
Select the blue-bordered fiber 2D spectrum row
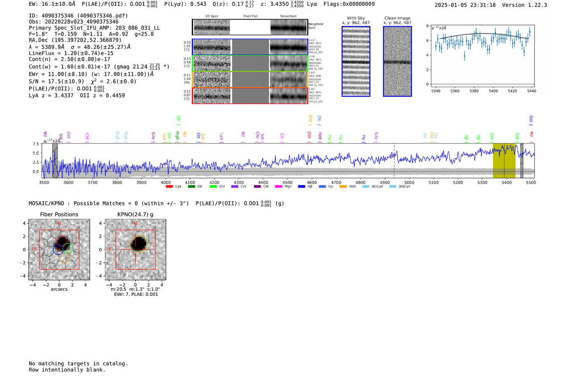[250, 47]
